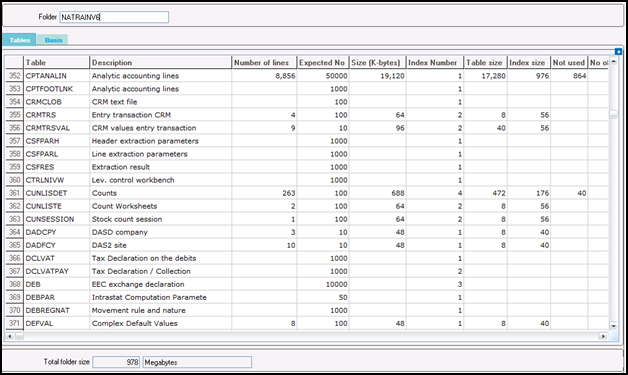Switch to the Tables tab
This screenshot has width=628, height=375.
(x=20, y=40)
